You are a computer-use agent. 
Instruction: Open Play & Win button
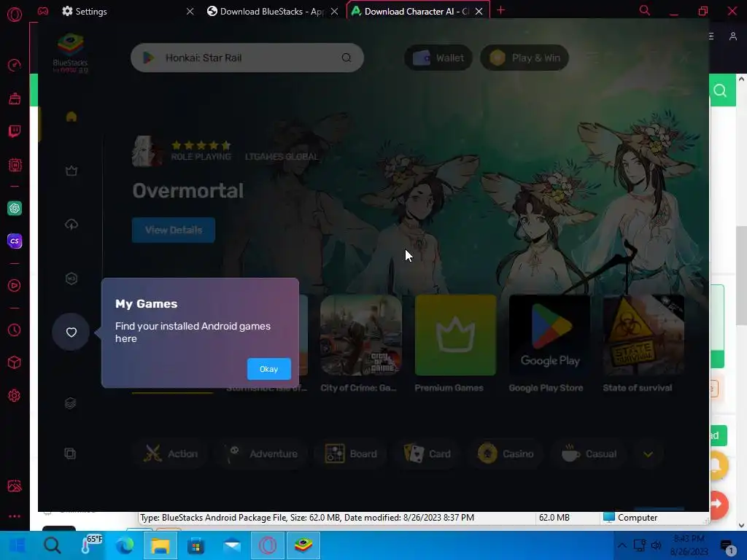click(x=525, y=58)
